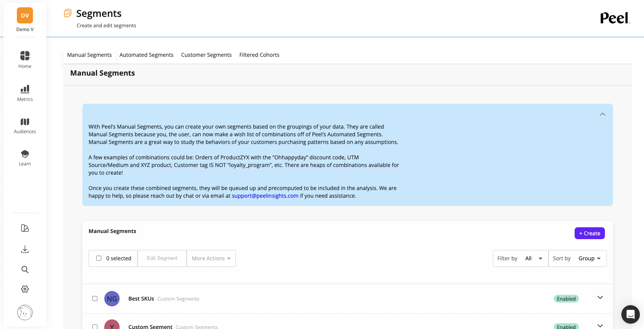Click the + Create button

coord(590,233)
